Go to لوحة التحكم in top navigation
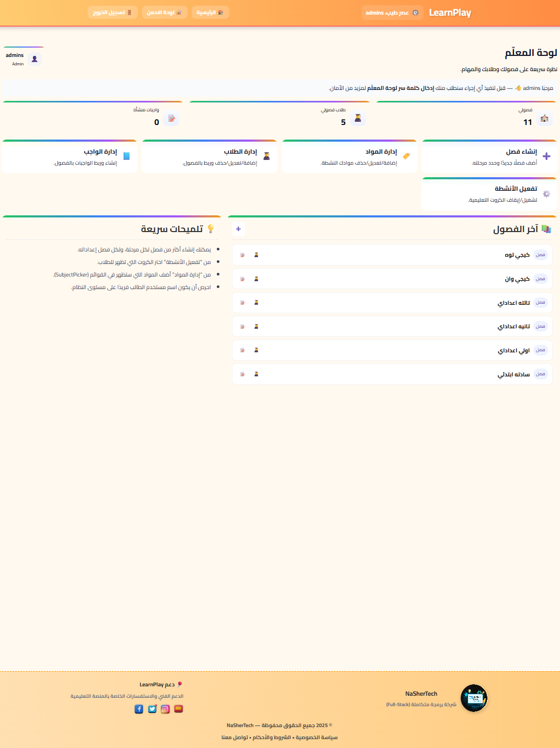560x748 pixels. pyautogui.click(x=164, y=13)
